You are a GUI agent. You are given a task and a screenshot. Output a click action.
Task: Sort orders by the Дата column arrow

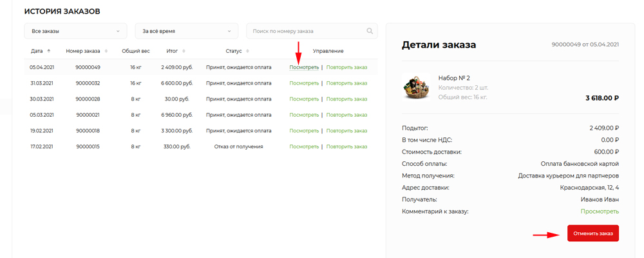click(49, 51)
